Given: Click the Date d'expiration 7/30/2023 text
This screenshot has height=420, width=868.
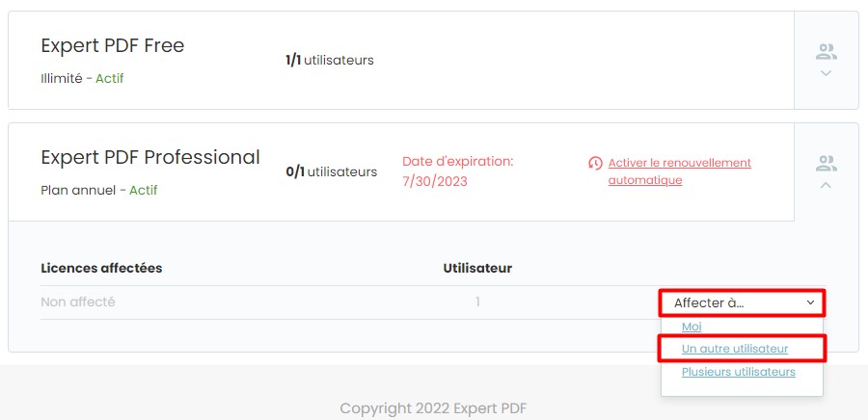Looking at the screenshot, I should pyautogui.click(x=458, y=171).
